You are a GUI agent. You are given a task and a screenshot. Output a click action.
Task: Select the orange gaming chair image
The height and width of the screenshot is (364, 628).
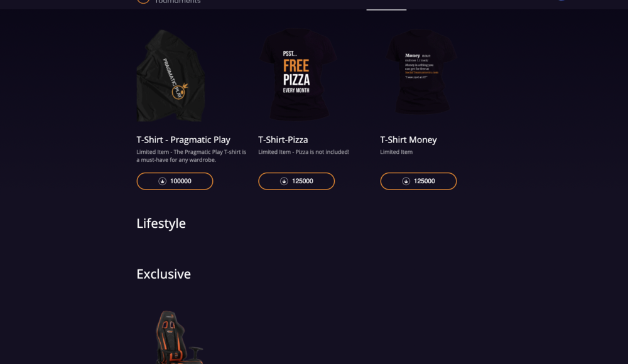(178, 337)
